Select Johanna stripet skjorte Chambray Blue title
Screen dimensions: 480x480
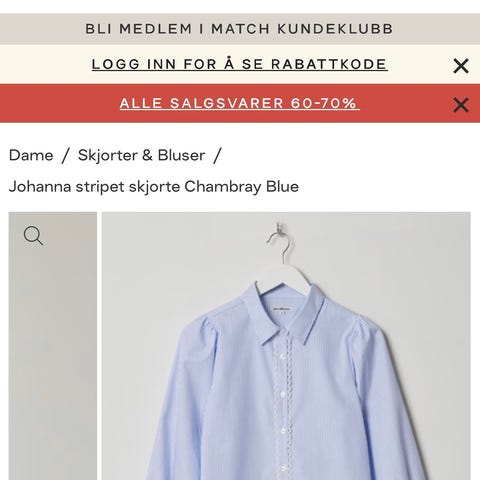coord(154,186)
